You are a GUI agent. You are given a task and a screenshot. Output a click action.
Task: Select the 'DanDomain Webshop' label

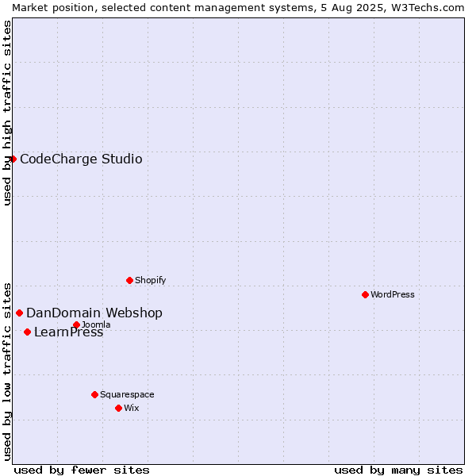[94, 313]
